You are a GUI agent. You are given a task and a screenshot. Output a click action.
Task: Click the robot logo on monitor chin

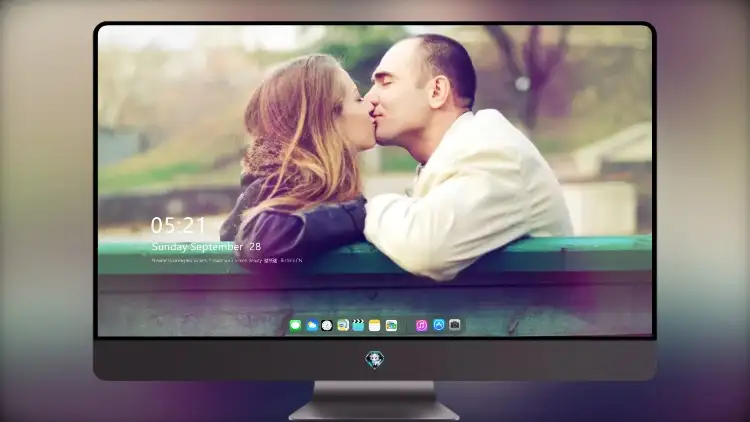tap(375, 360)
